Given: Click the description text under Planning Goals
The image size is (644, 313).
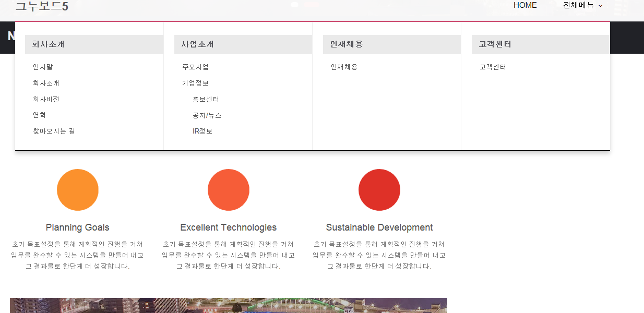Looking at the screenshot, I should click(78, 255).
